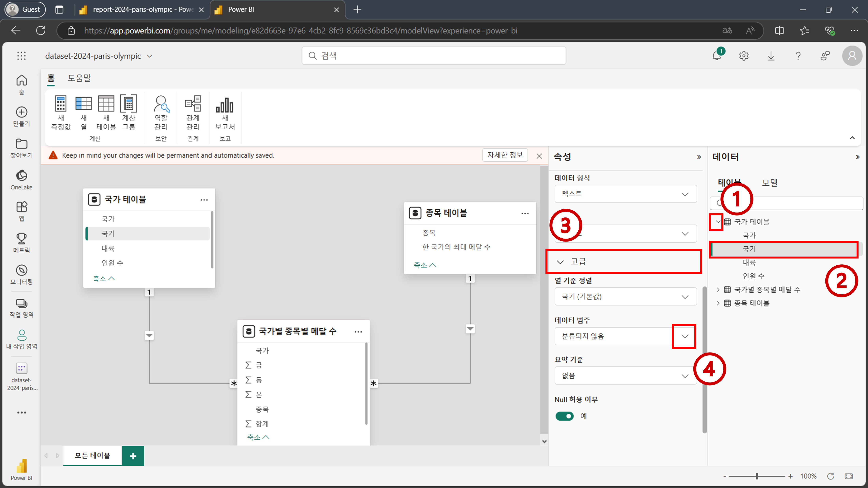
Task: Open the dataset-2024-paris-olympic name dropdown
Action: tap(150, 56)
